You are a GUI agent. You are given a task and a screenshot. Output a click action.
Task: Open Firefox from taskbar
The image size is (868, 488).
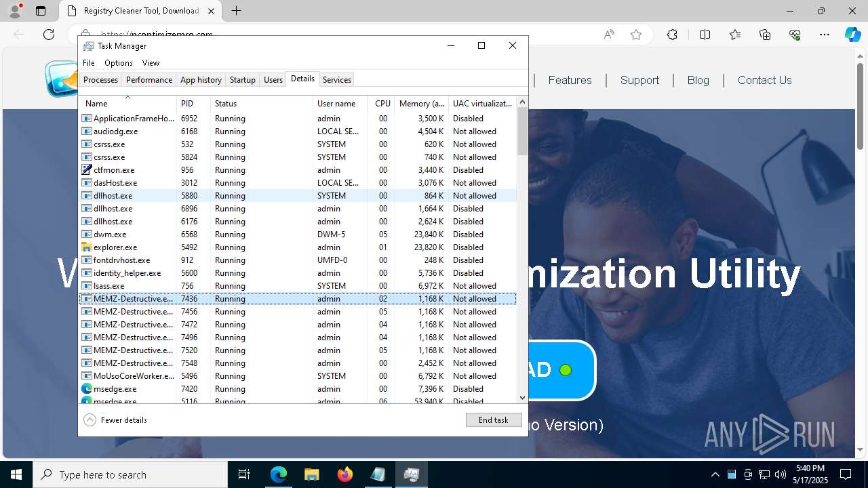coord(345,474)
